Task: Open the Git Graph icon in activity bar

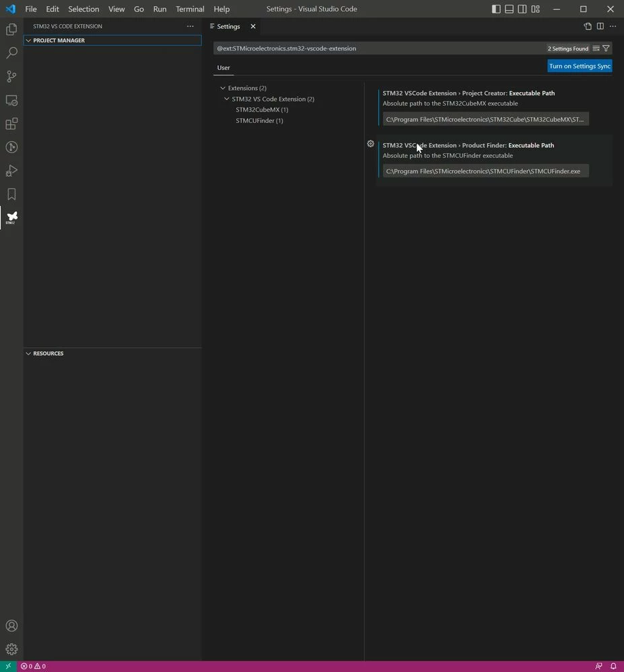Action: click(x=11, y=147)
